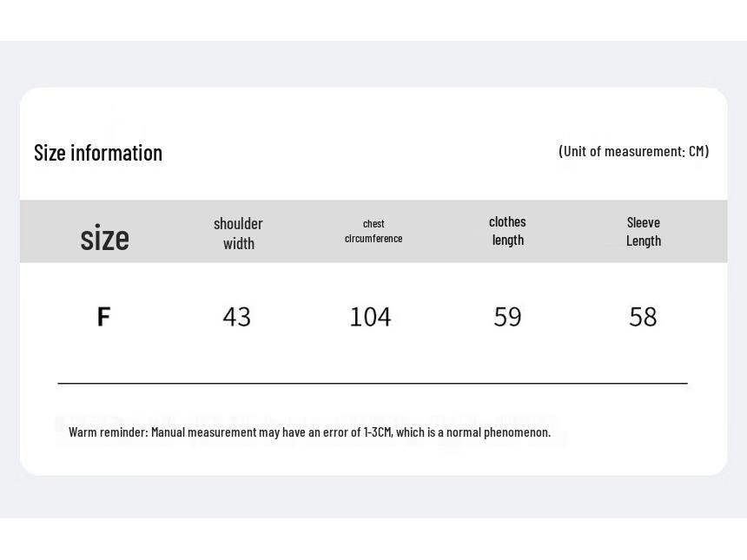Click the size 'F' cell
The width and height of the screenshot is (747, 560).
(x=104, y=317)
